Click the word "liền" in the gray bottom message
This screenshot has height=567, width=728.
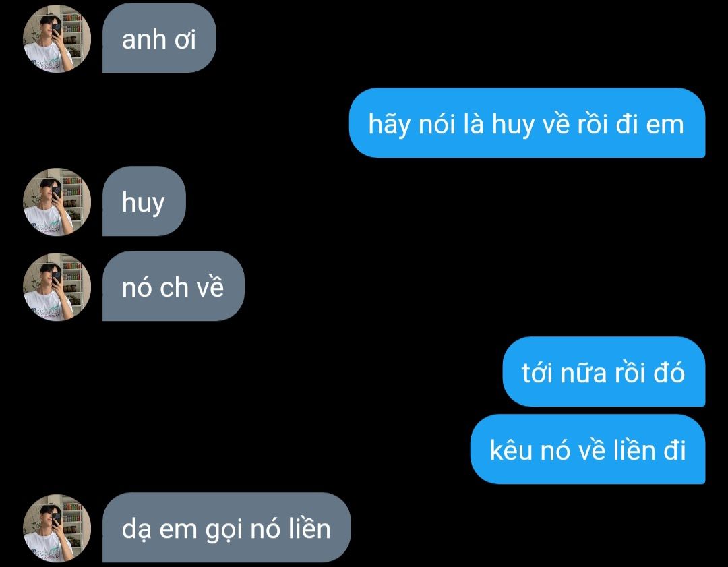coord(309,529)
